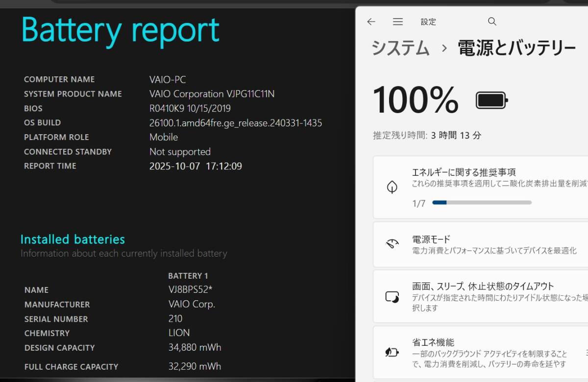Screen dimensions: 588x382
Task: Click the gauge icon for power mode
Action: [392, 244]
